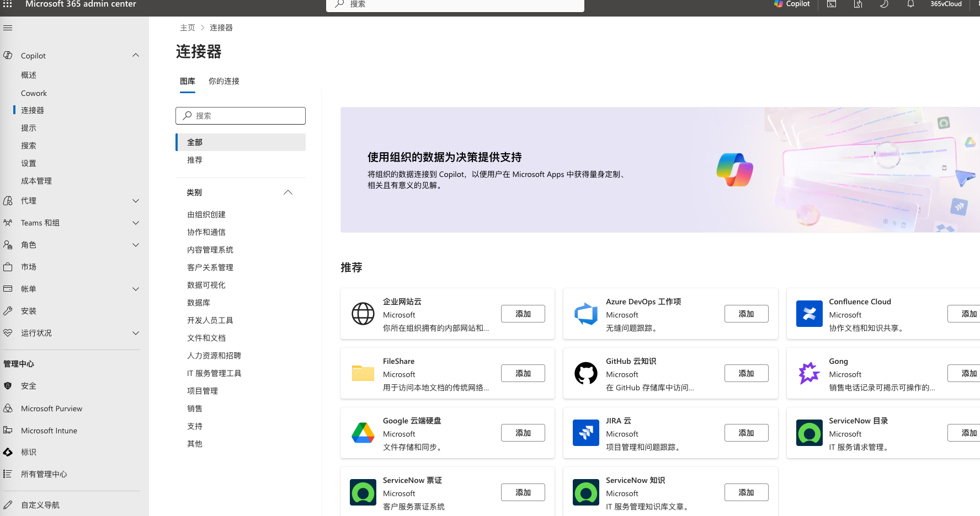
Task: Click the Microsoft Intune icon
Action: pyautogui.click(x=8, y=430)
